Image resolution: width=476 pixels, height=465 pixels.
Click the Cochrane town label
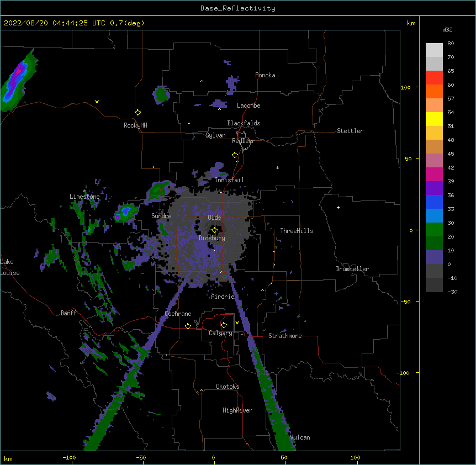[x=178, y=314]
